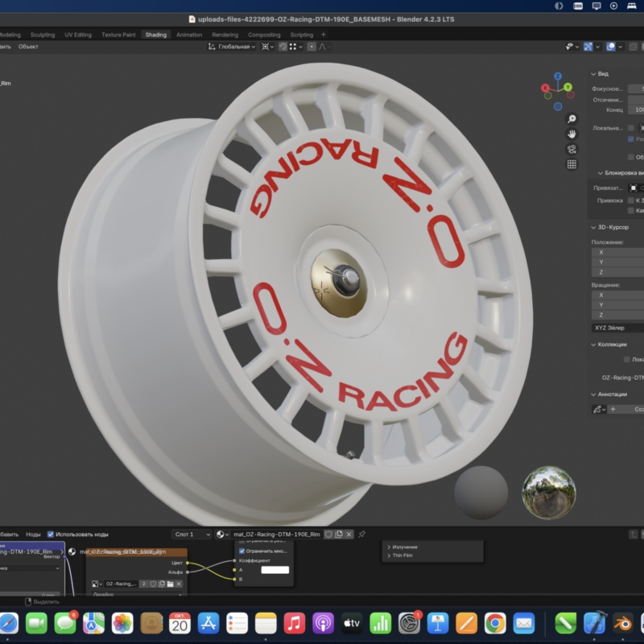644x644 pixels.
Task: Open Blender from the macOS dock
Action: [623, 622]
